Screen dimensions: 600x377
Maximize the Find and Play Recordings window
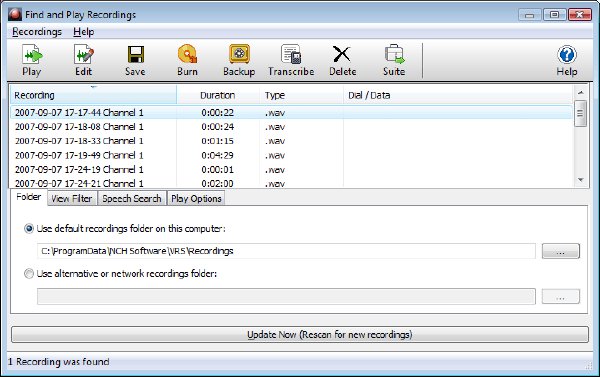(x=554, y=15)
